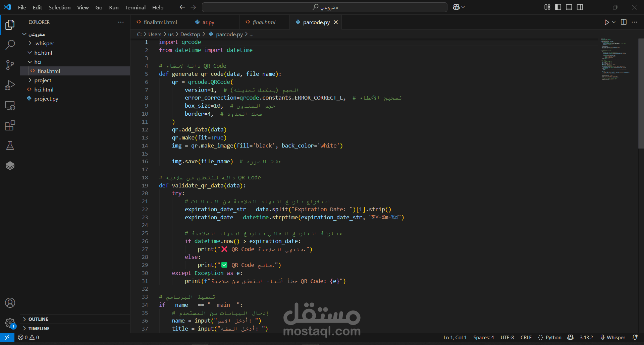Screen dimensions: 644x345
Task: Open Customize Layout icon in title bar
Action: pyautogui.click(x=547, y=7)
